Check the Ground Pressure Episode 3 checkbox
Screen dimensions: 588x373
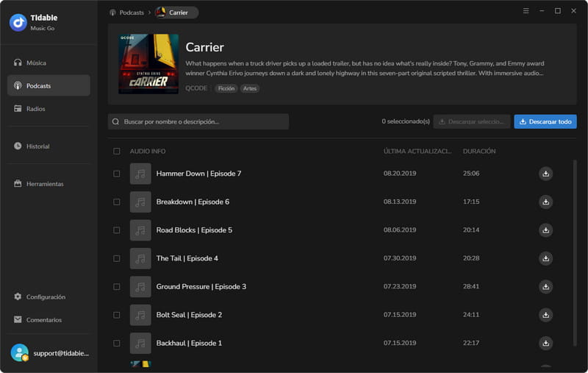(x=117, y=287)
